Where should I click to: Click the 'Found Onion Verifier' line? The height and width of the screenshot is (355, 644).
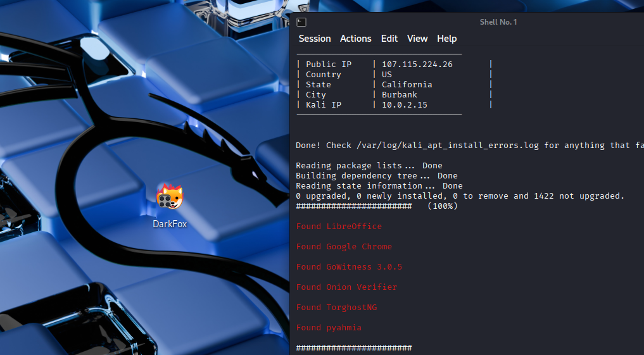click(346, 287)
